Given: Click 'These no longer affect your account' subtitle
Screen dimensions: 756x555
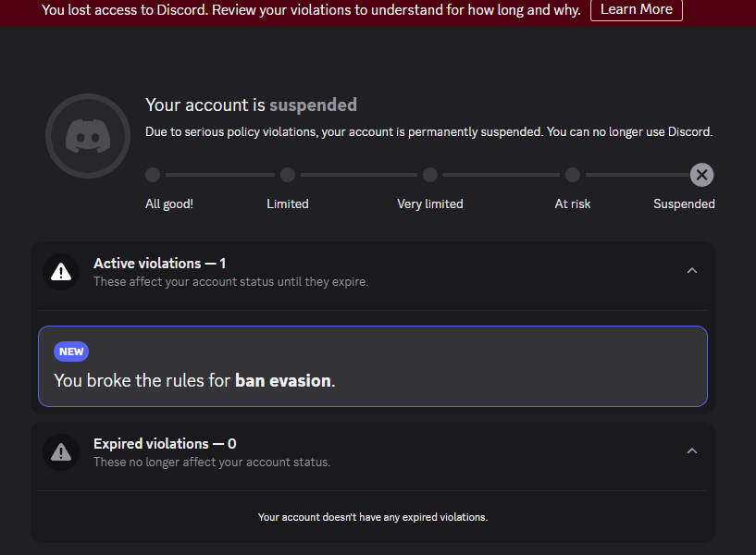Looking at the screenshot, I should point(212,462).
